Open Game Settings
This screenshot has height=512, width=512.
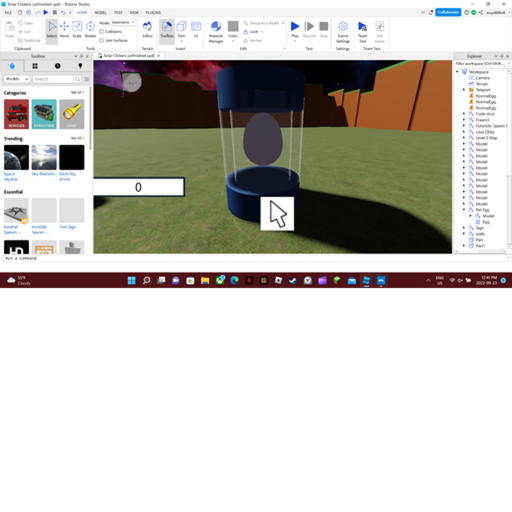click(343, 32)
